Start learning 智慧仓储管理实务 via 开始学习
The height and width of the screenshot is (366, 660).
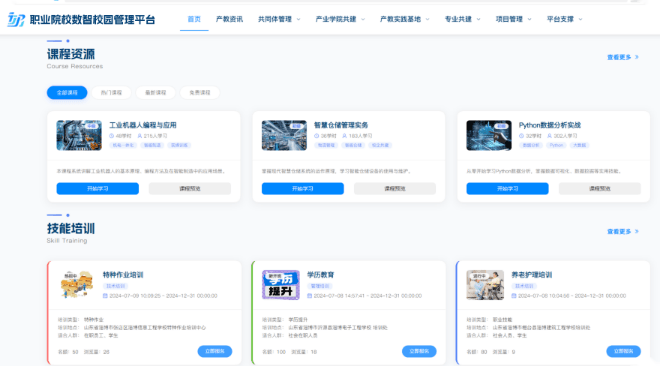pos(303,188)
